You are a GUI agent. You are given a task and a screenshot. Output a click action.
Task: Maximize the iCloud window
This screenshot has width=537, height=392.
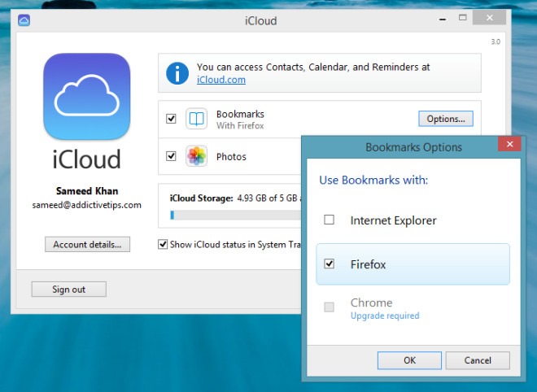click(x=463, y=17)
